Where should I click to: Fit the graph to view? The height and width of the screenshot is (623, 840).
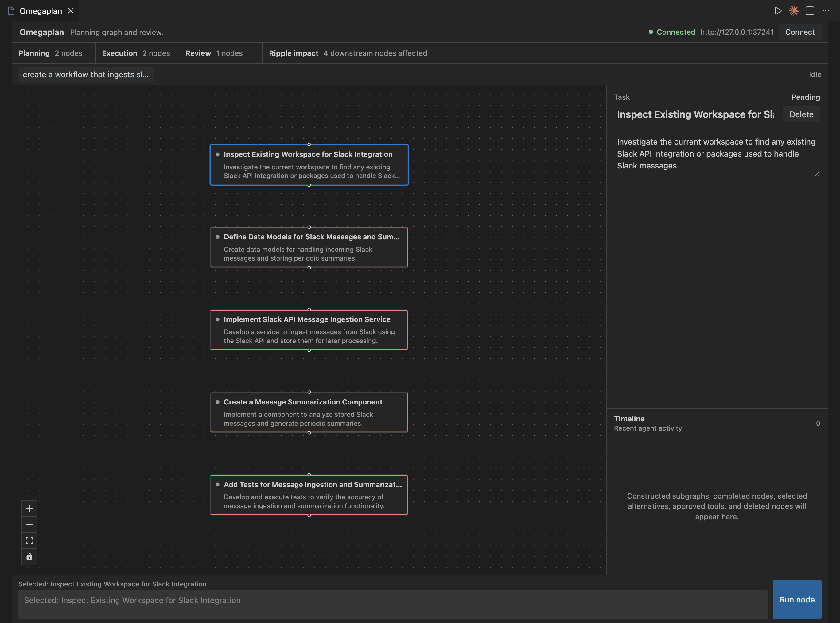coord(29,540)
